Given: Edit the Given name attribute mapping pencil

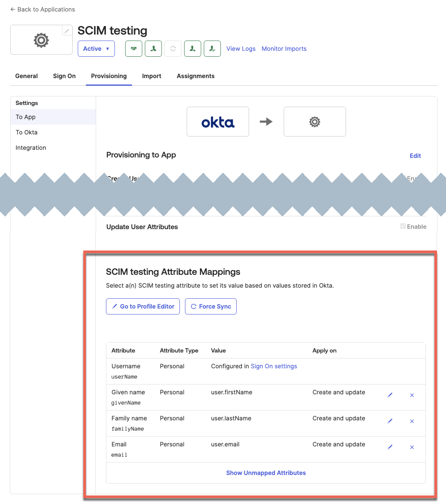Looking at the screenshot, I should coord(390,395).
